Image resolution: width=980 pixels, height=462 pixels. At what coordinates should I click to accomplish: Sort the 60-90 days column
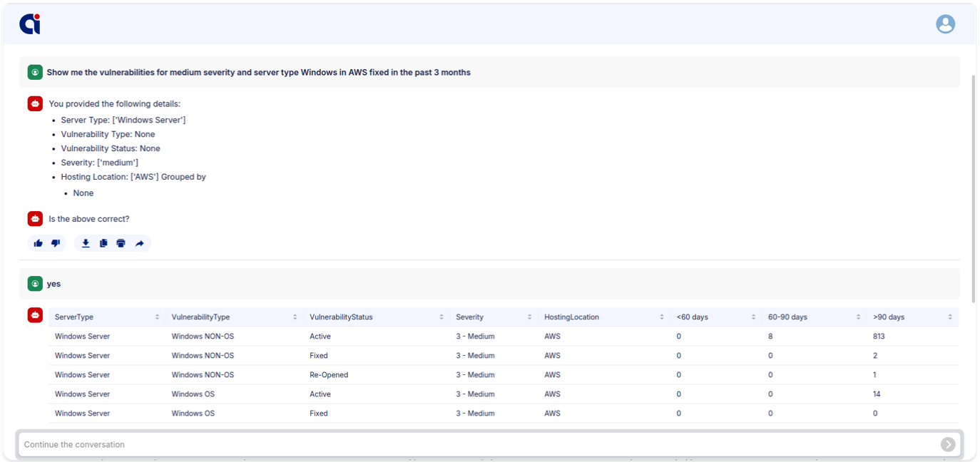pyautogui.click(x=858, y=317)
